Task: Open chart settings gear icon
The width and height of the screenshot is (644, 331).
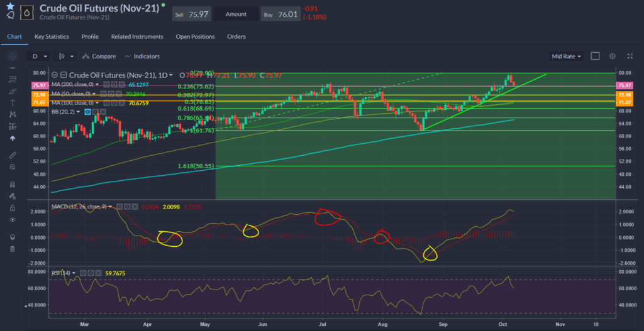Action: [612, 57]
